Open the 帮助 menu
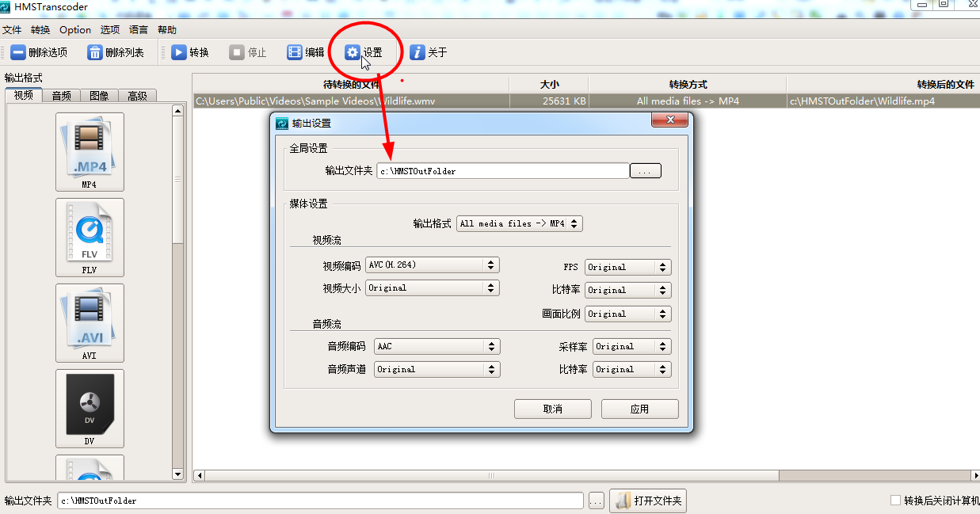Viewport: 980px width, 514px height. tap(167, 30)
